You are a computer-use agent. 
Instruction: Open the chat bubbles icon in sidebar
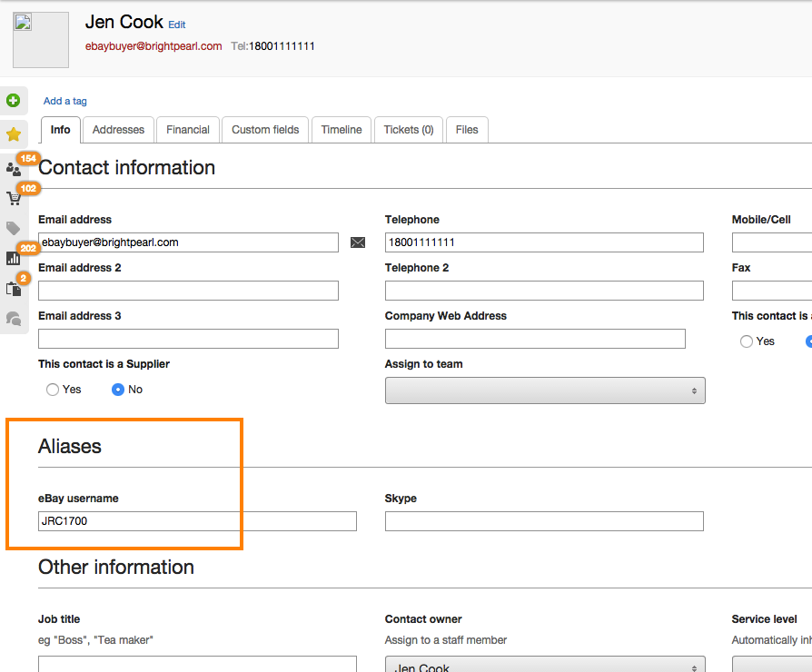coord(14,318)
